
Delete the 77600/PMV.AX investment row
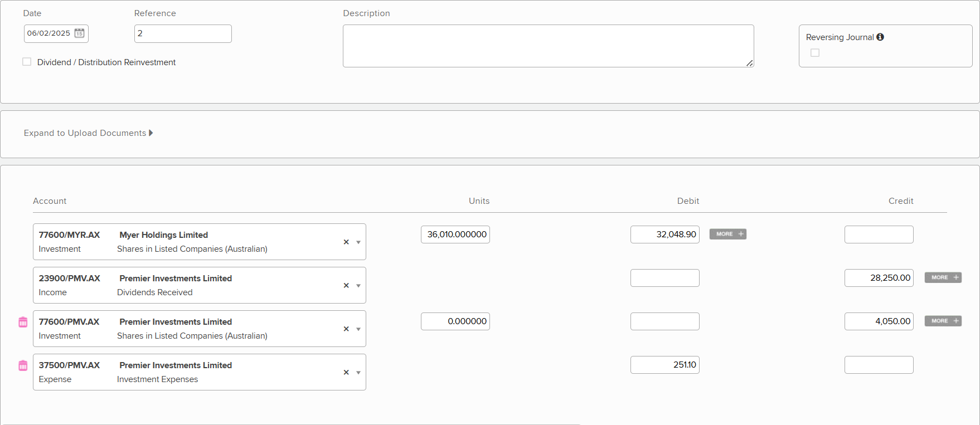click(x=23, y=322)
